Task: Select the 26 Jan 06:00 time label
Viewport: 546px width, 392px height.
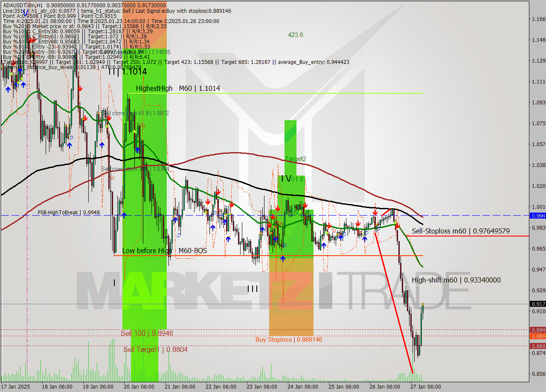Action: pos(384,387)
